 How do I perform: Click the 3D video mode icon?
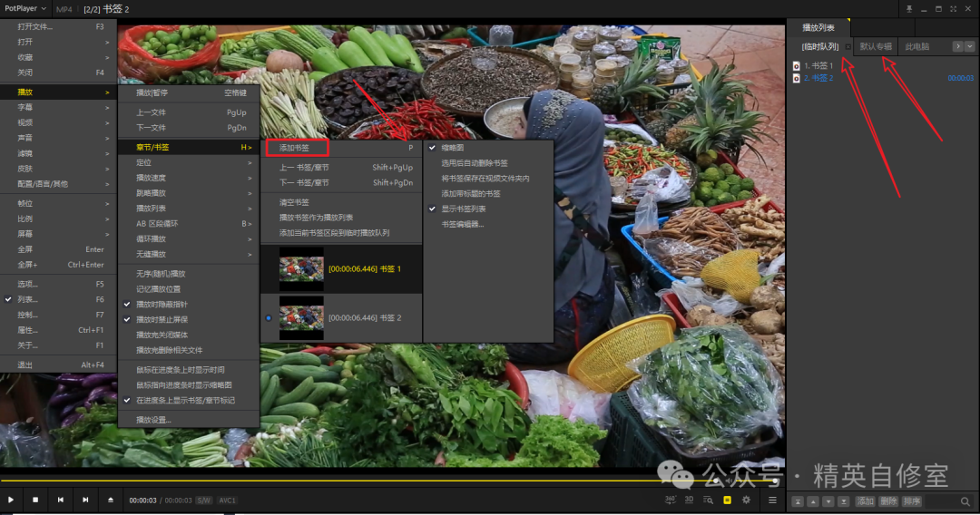click(689, 500)
